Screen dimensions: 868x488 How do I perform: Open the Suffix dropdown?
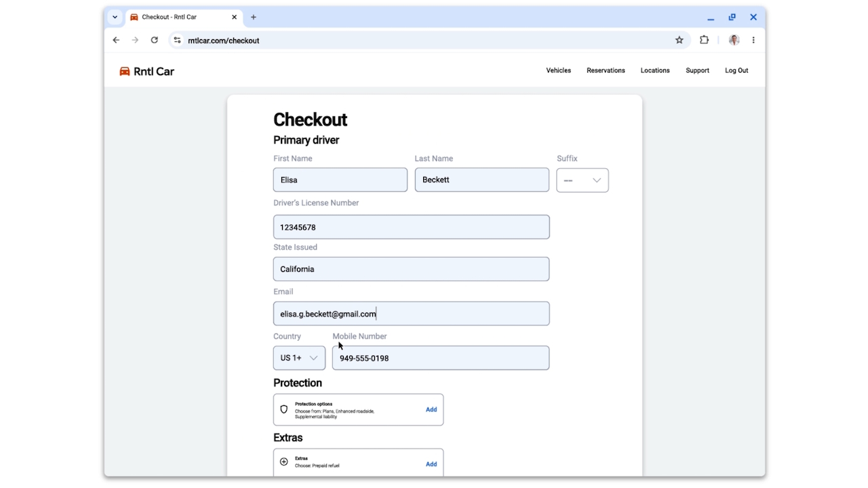[x=582, y=180]
